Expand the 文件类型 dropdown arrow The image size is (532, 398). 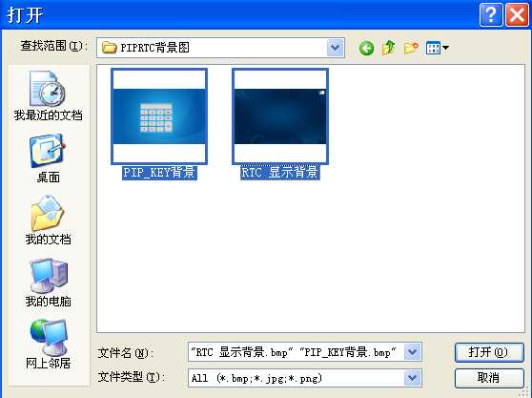tap(413, 378)
